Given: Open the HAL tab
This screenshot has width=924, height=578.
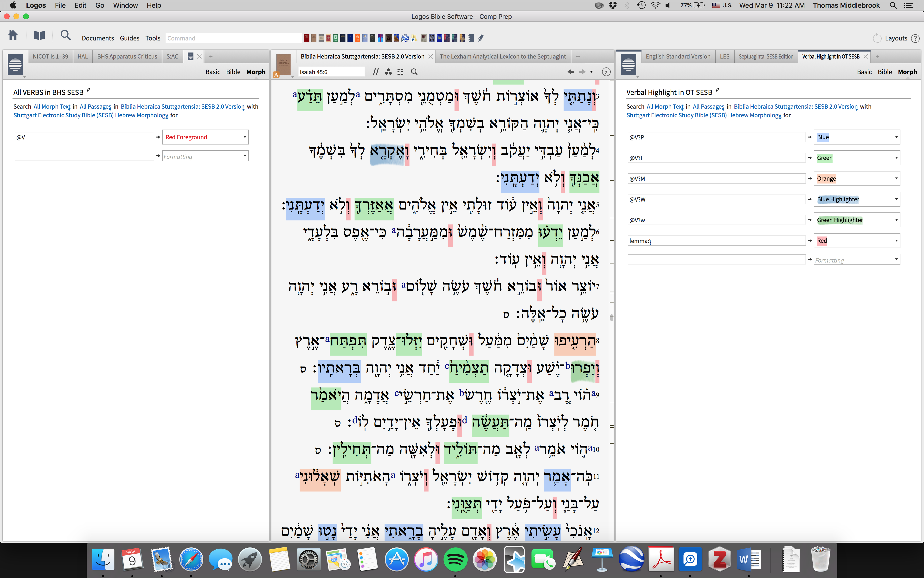Looking at the screenshot, I should pos(83,57).
